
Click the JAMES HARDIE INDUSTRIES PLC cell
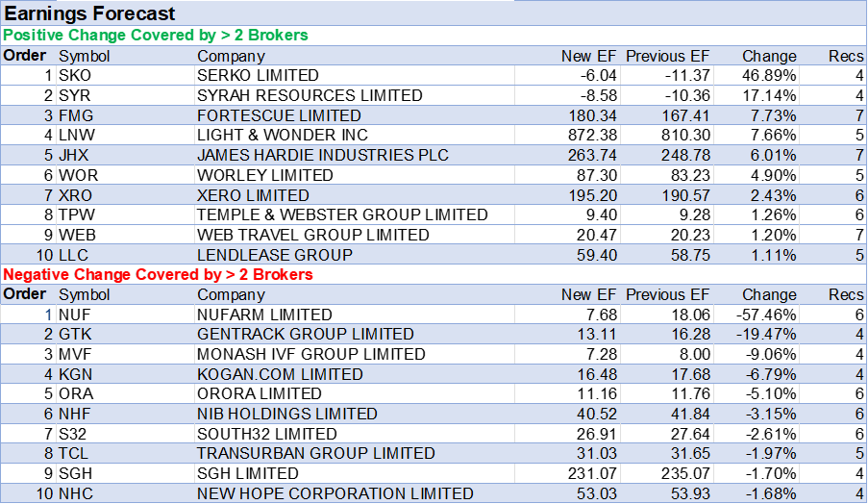[322, 156]
